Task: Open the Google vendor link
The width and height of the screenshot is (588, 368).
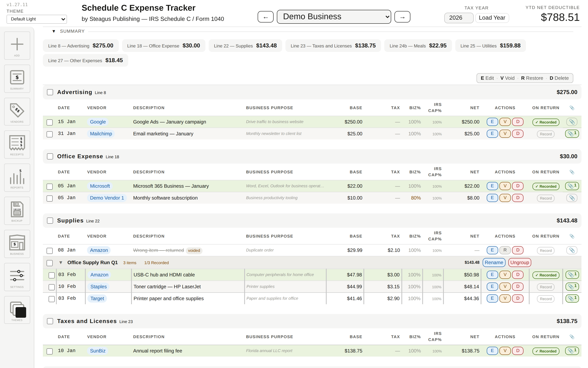Action: pos(98,122)
